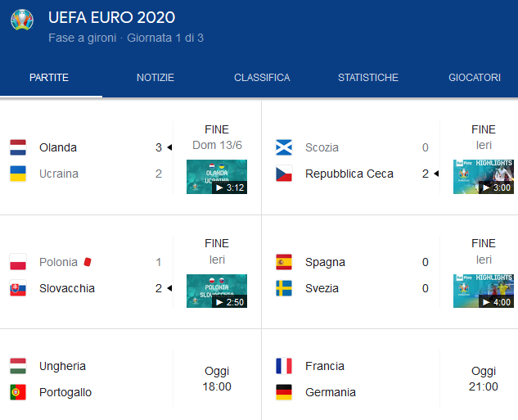Watch the Polonia Slovacchia highlights clip
This screenshot has height=420, width=518.
pos(217,291)
